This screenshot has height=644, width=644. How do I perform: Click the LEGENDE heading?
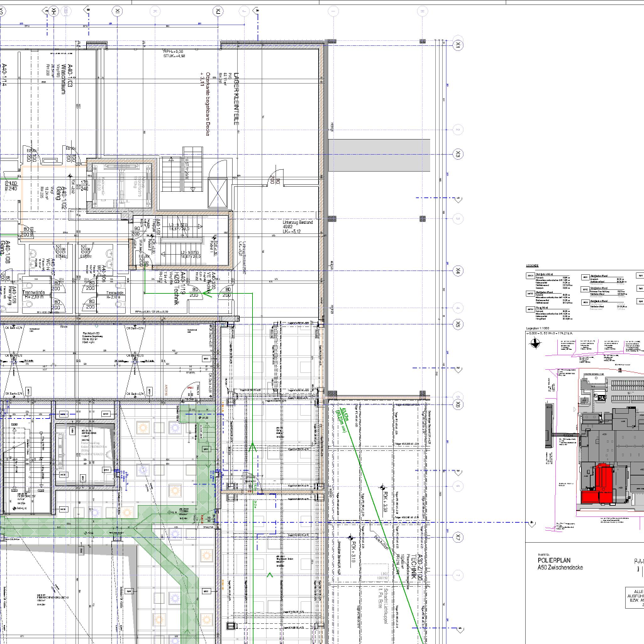[x=532, y=266]
